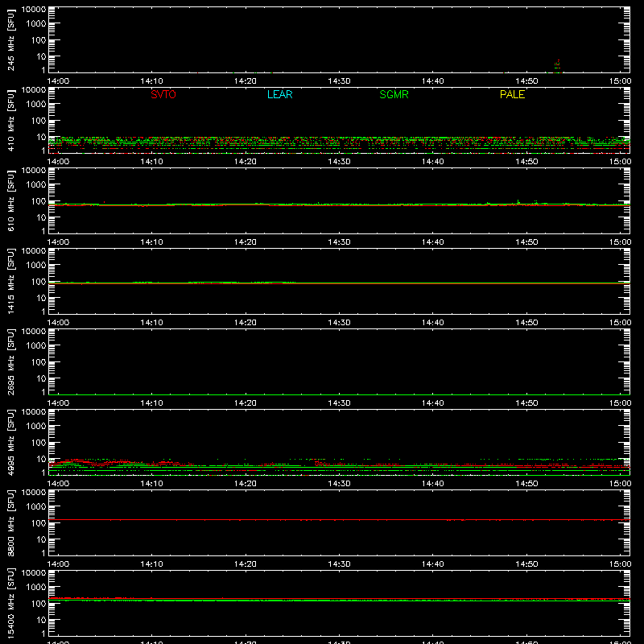The width and height of the screenshot is (644, 644).
Task: Click the 14:40 time label under 2695 MHz panel
Action: point(433,403)
